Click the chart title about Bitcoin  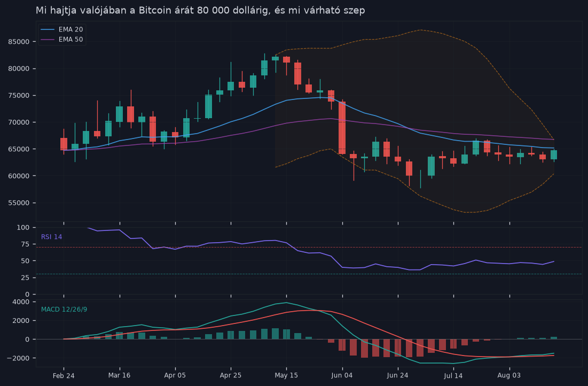[200, 11]
